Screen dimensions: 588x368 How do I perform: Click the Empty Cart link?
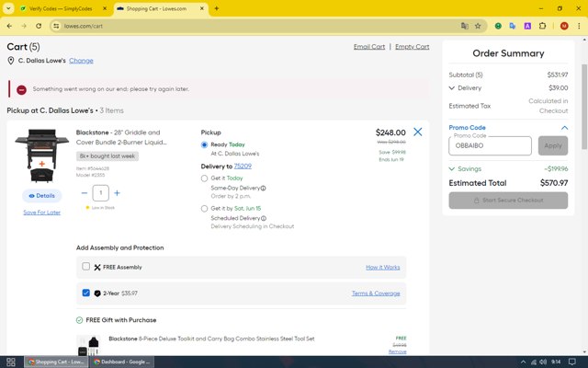tap(413, 47)
